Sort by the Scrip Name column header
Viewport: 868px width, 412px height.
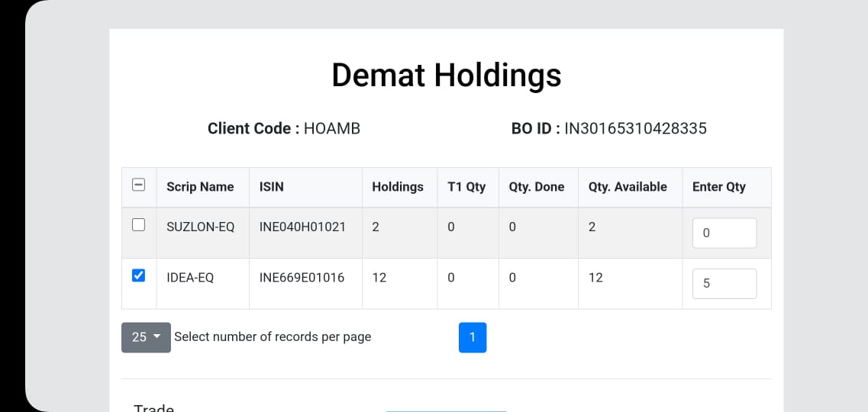tap(200, 187)
